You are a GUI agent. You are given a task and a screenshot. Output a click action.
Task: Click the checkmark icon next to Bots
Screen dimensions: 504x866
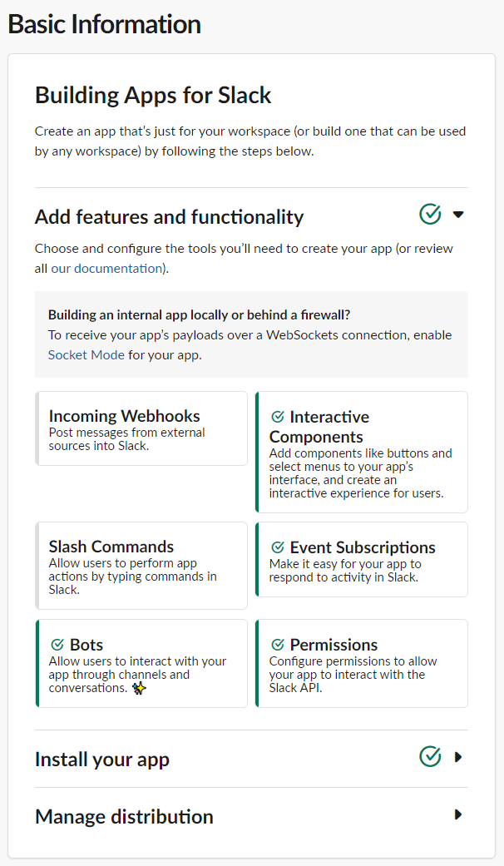pos(57,645)
